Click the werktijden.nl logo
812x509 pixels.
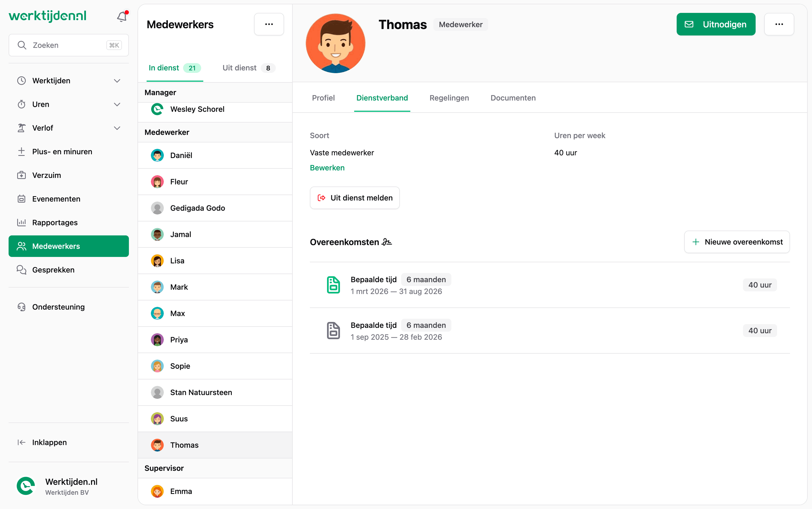point(48,16)
